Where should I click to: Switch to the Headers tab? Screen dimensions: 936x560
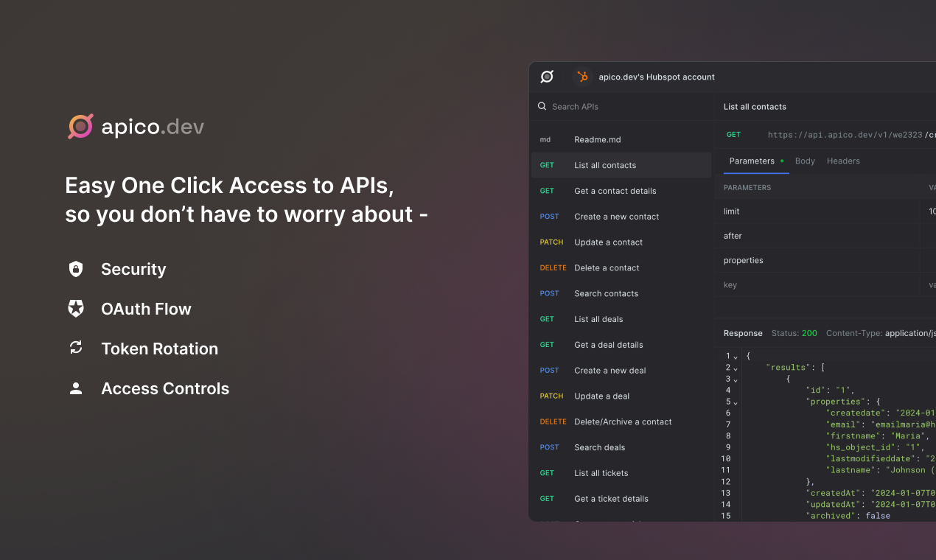coord(843,161)
